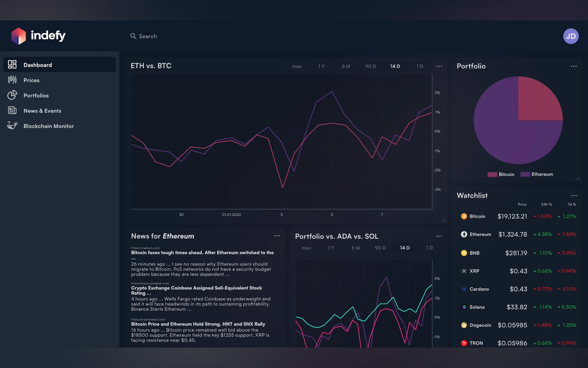The height and width of the screenshot is (368, 588).
Task: Select 90 D range on ETH vs. BTC chart
Action: click(370, 66)
